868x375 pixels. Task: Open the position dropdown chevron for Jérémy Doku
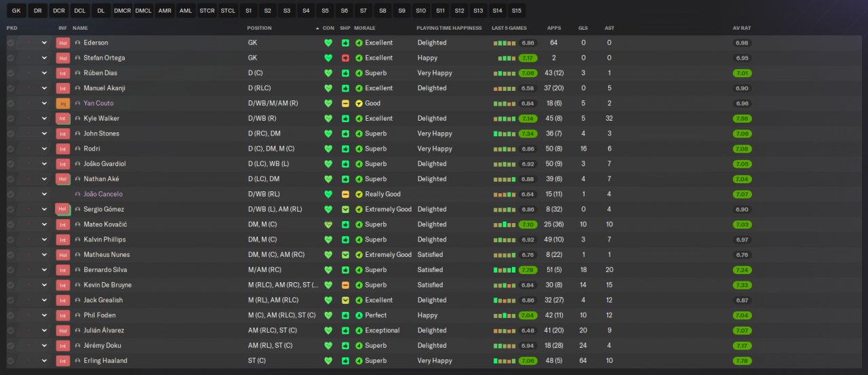pyautogui.click(x=45, y=345)
